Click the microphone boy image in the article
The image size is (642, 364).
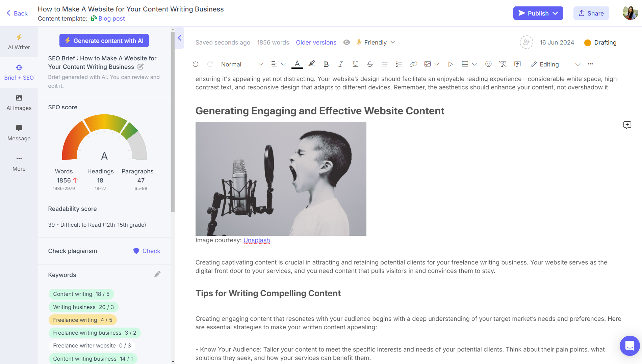click(x=281, y=179)
